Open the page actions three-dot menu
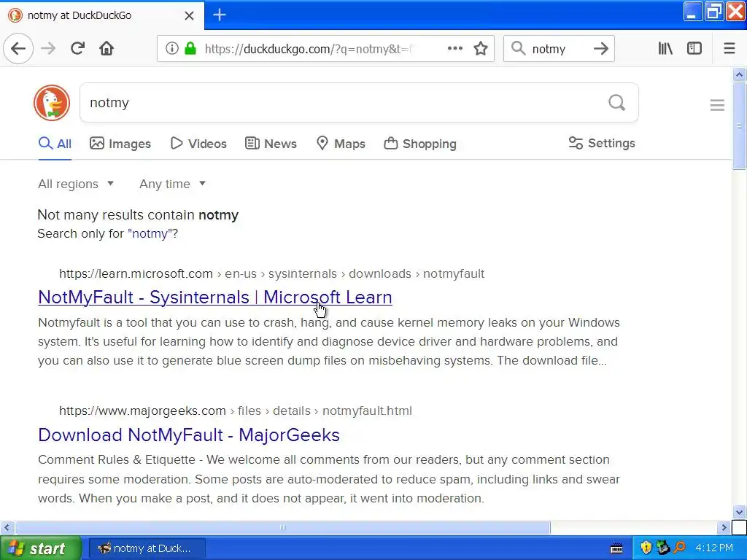Screen dimensions: 747x560 [455, 48]
